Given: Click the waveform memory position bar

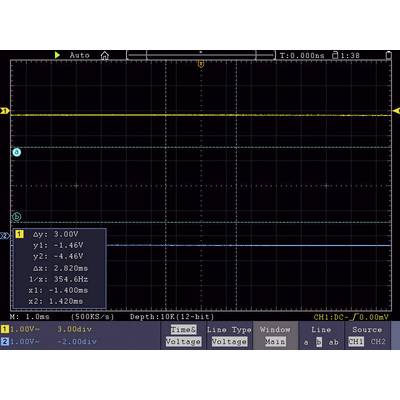Looking at the screenshot, I should point(201,55).
